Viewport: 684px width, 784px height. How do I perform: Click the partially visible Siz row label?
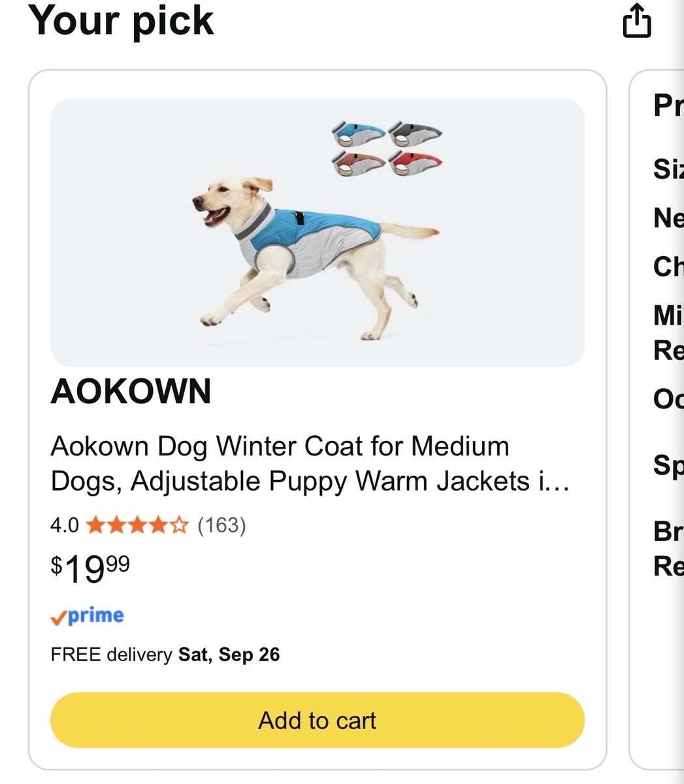coord(668,169)
